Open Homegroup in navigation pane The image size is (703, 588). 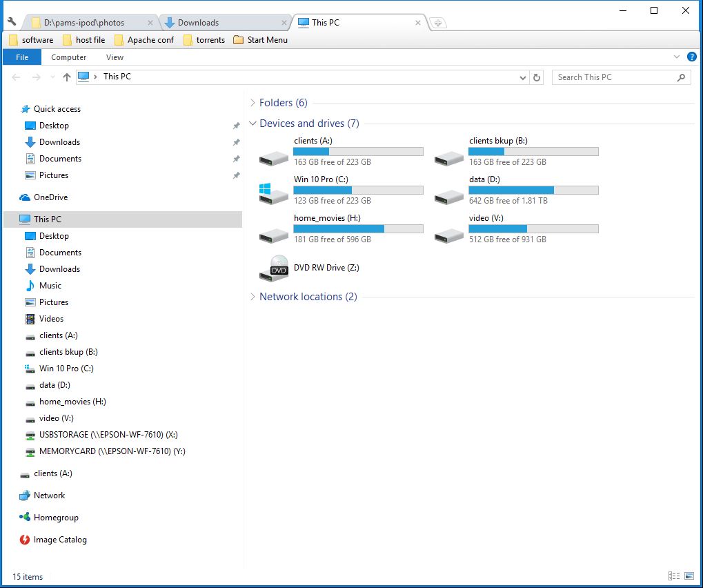coord(56,518)
